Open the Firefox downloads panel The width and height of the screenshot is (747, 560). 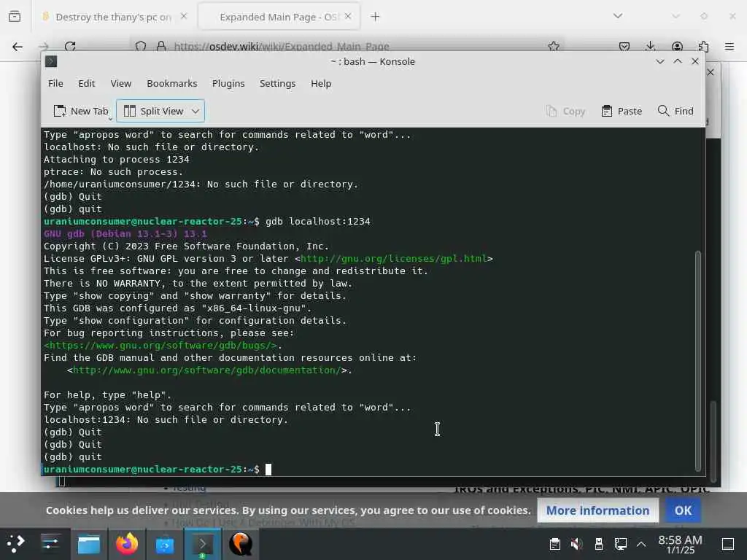(650, 46)
